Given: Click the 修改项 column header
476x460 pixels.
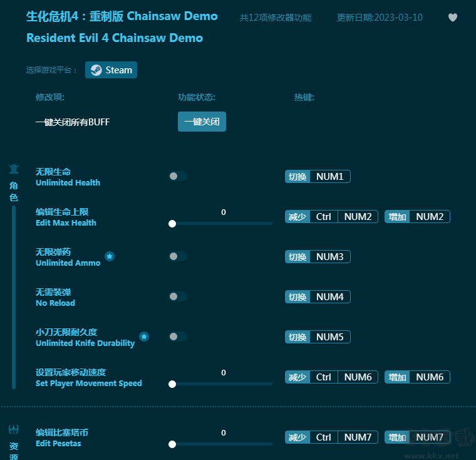Looking at the screenshot, I should (x=50, y=97).
